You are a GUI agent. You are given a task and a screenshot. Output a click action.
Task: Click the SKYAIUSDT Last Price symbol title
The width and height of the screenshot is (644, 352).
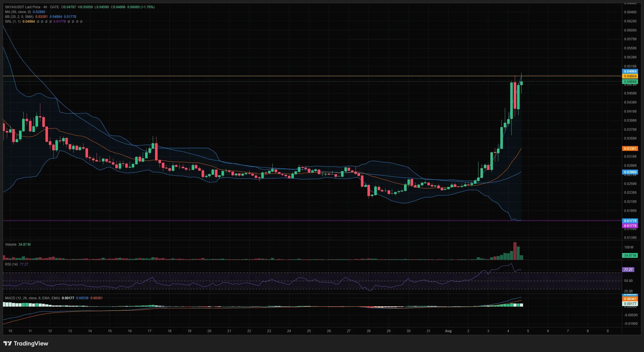23,7
